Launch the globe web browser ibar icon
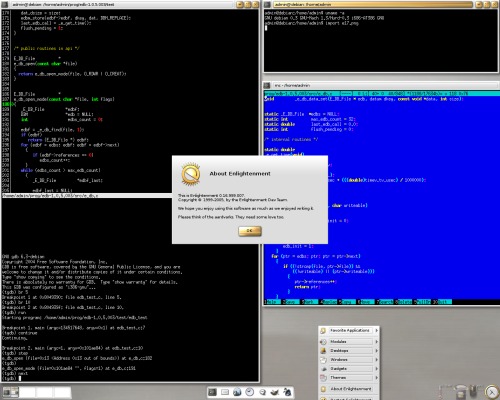 point(237,392)
